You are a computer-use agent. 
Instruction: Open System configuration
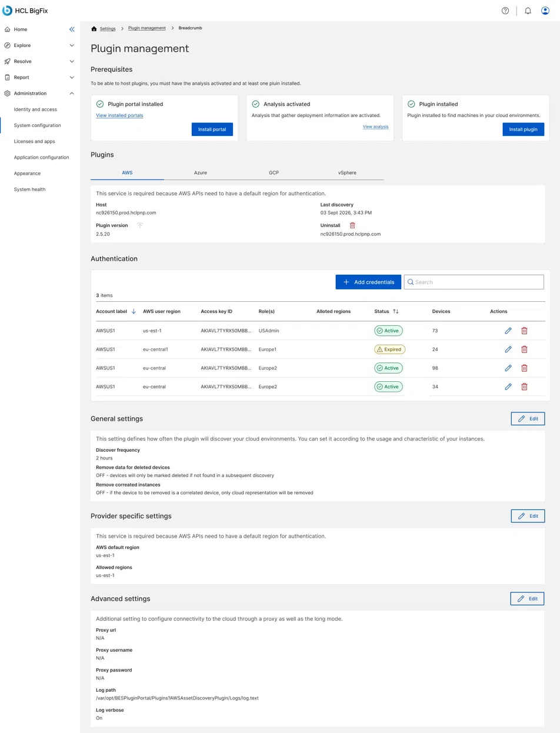(x=37, y=125)
